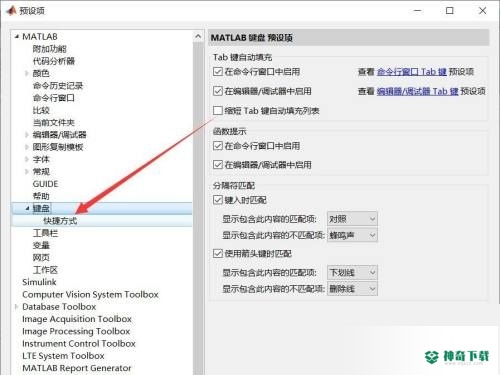Expand the 颜色 tree node arrow
This screenshot has width=500, height=375.
pos(27,73)
